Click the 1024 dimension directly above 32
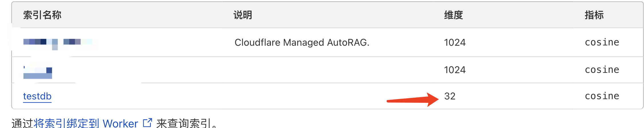Screen dimensions: 644x128 tap(455, 70)
